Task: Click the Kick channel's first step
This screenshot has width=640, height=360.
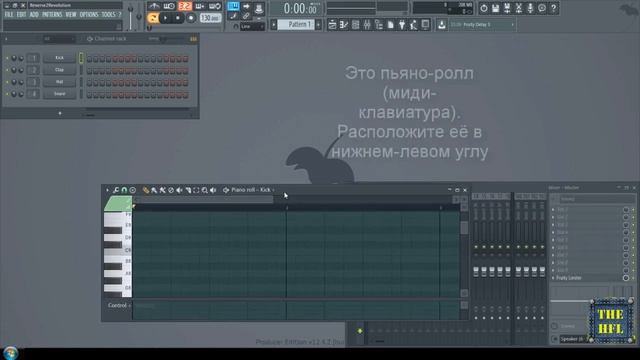Action: pos(89,59)
